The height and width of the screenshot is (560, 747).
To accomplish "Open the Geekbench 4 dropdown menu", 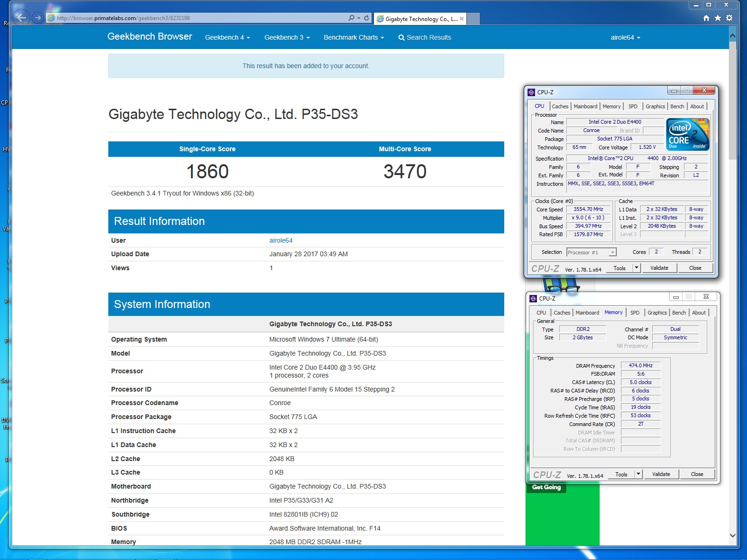I will [227, 37].
